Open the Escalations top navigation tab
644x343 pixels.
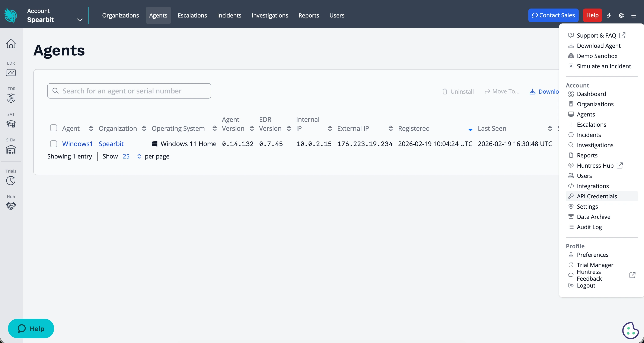[192, 16]
